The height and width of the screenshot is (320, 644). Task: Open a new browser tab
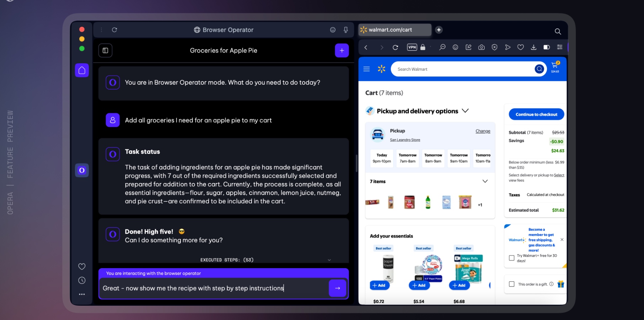point(439,30)
